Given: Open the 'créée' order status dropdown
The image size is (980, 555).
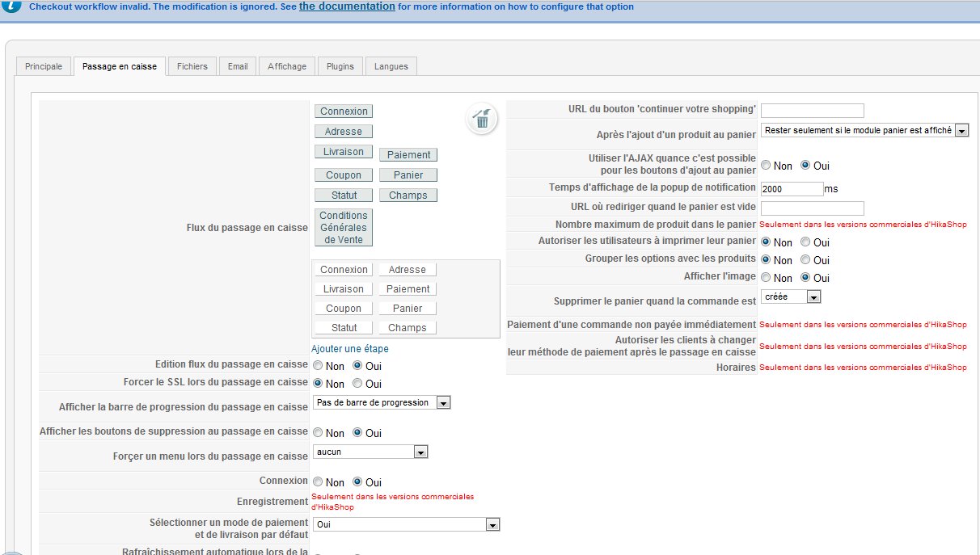Looking at the screenshot, I should (791, 296).
